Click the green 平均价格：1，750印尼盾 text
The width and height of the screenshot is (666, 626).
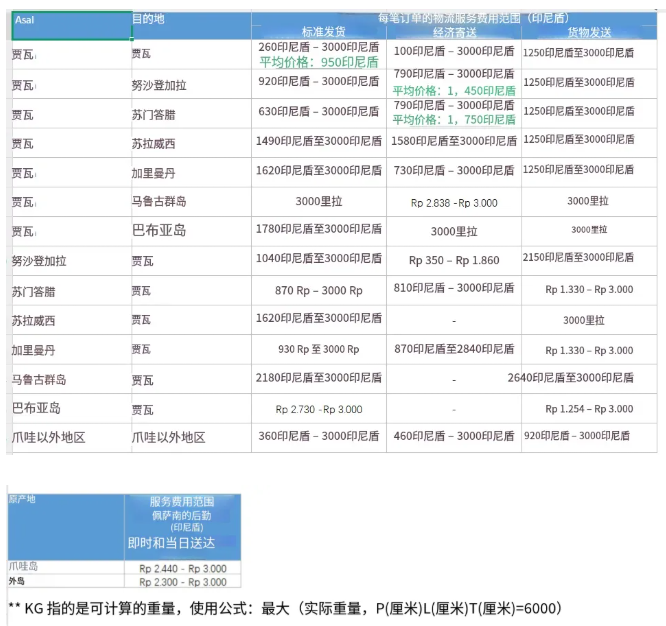pyautogui.click(x=454, y=120)
